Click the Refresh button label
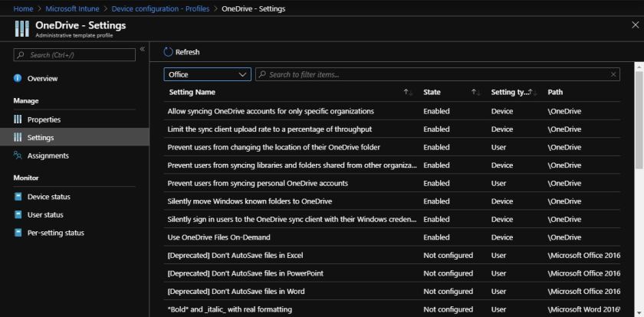 point(187,52)
